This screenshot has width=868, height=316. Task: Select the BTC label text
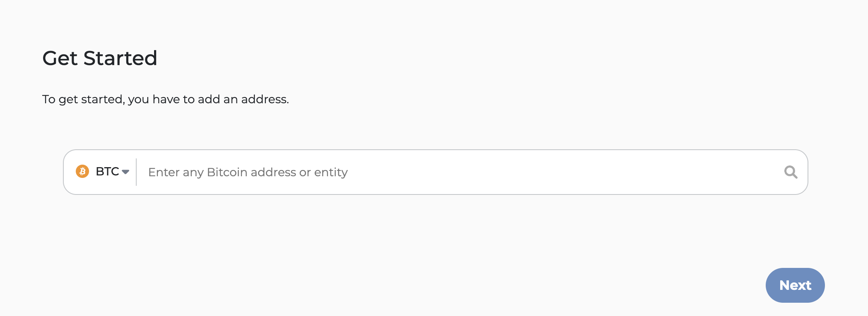tap(107, 172)
